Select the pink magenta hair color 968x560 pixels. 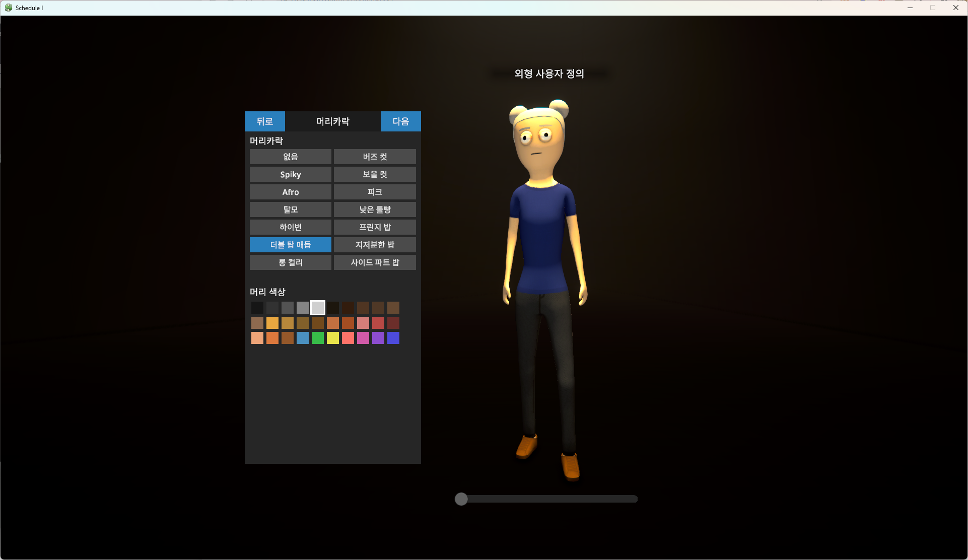click(363, 338)
